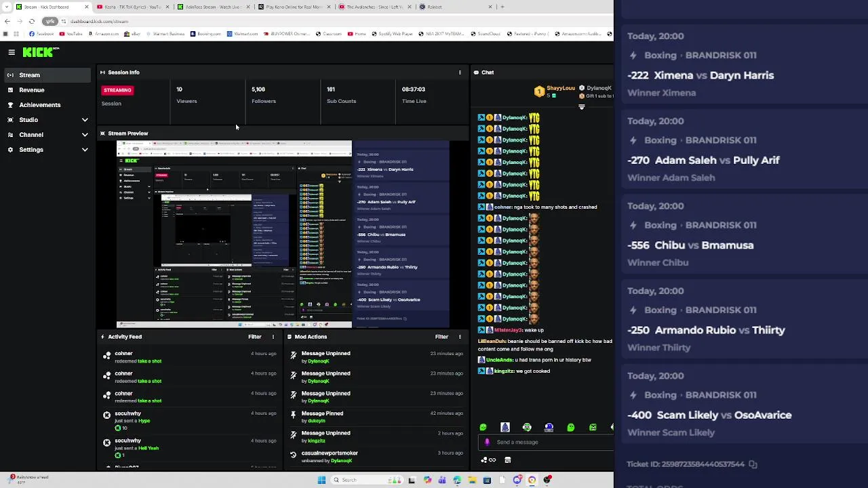
Task: Open the browser tab list chevron
Action: (7, 7)
